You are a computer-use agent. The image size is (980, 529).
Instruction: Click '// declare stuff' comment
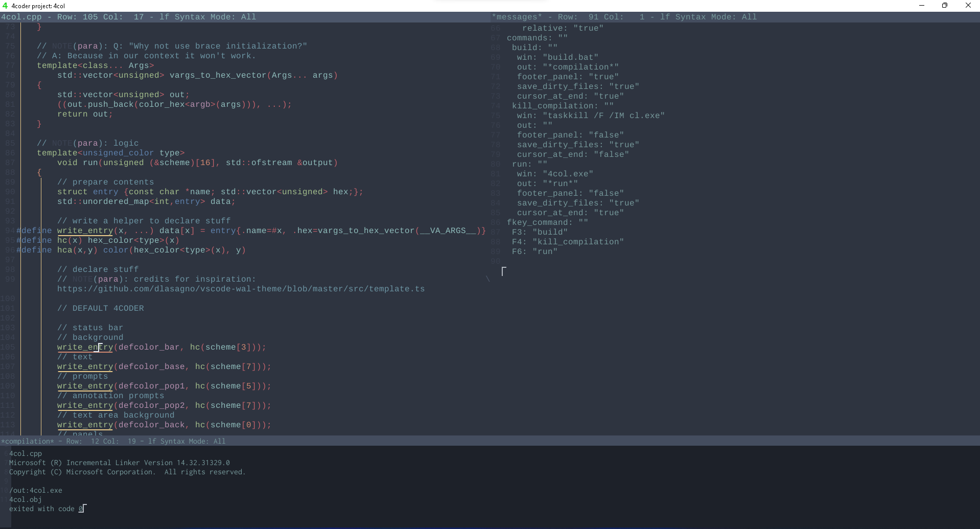tap(98, 269)
